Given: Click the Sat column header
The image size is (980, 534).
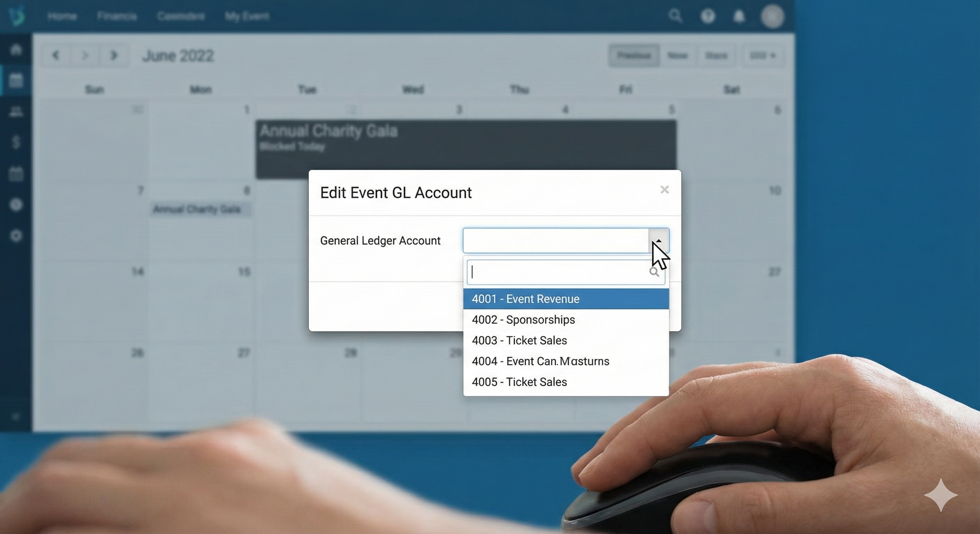Looking at the screenshot, I should point(731,90).
